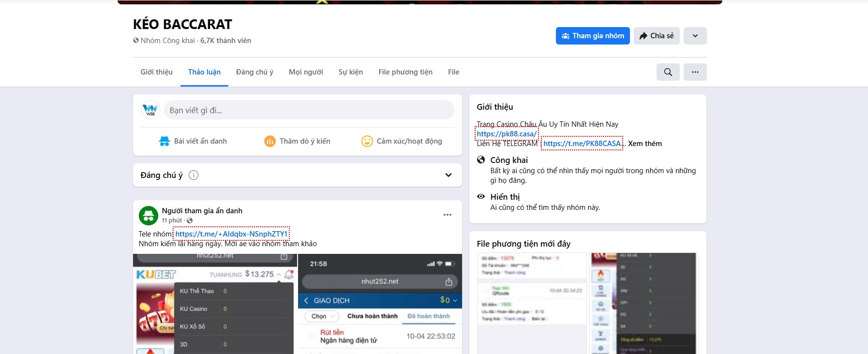Open the File phương tiện tab
The image size is (868, 354).
[x=405, y=72]
